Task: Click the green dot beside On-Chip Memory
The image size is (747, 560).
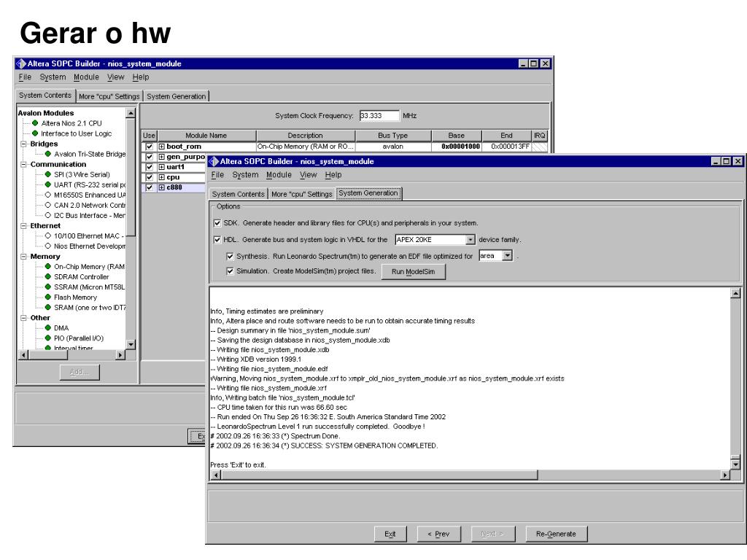Action: 47,266
